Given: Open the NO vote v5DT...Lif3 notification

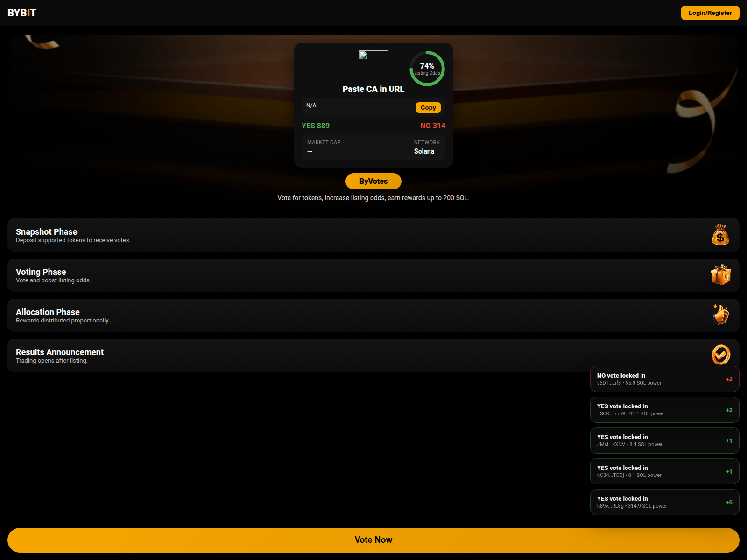Looking at the screenshot, I should 665,379.
